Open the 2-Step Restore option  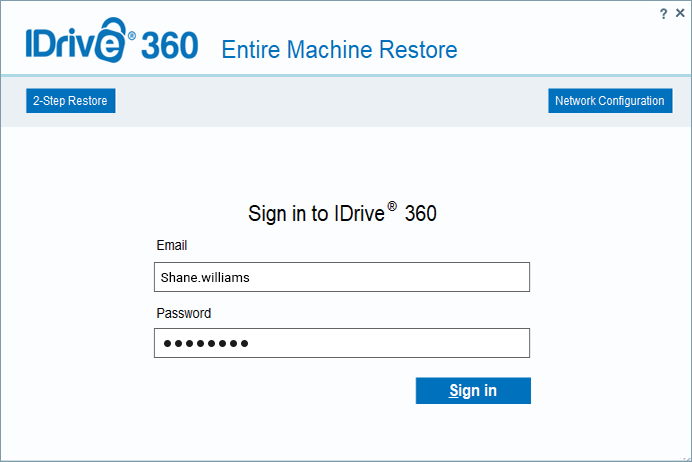pyautogui.click(x=71, y=101)
